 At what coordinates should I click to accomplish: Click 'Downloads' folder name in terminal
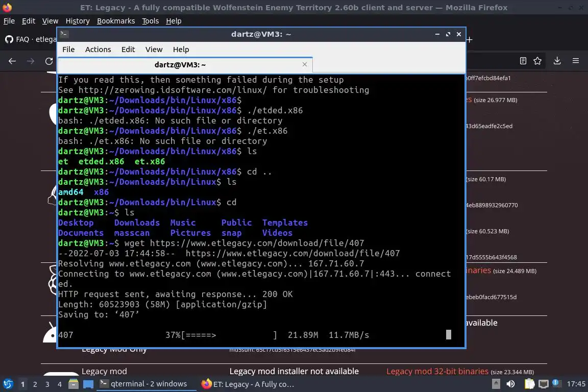click(137, 223)
